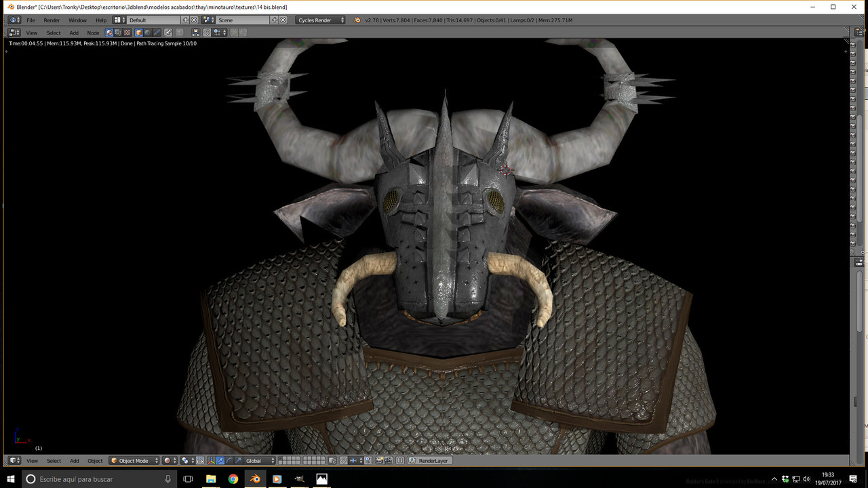Open the Render menu

[52, 20]
